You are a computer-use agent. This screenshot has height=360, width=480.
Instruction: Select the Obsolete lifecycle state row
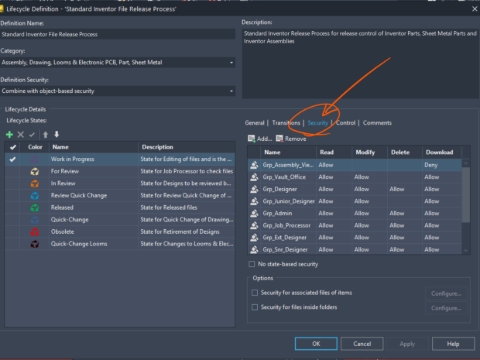120,232
